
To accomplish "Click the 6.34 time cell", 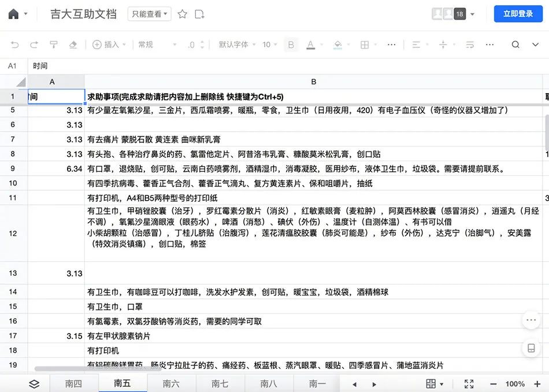I will click(56, 169).
